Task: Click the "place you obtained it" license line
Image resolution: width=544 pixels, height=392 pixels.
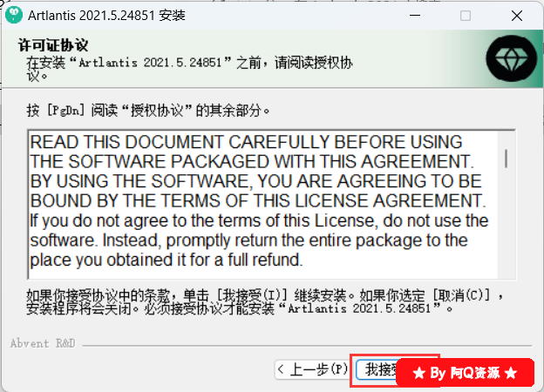Action: [x=167, y=260]
